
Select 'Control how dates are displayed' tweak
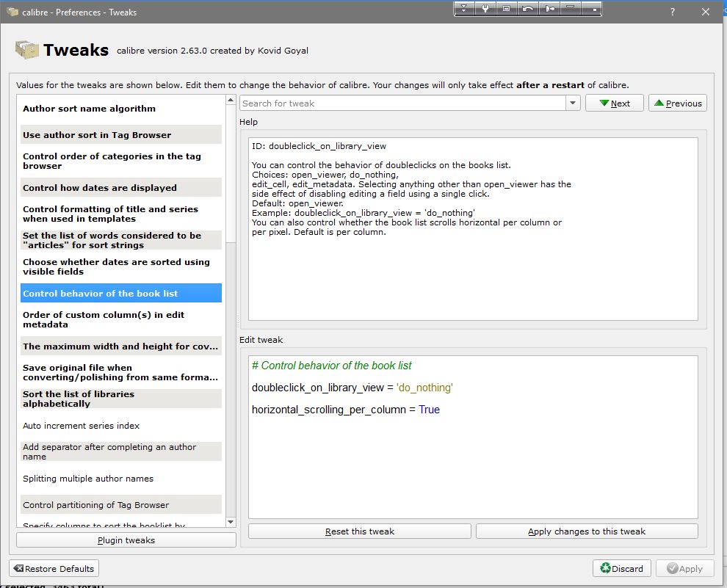pyautogui.click(x=100, y=188)
